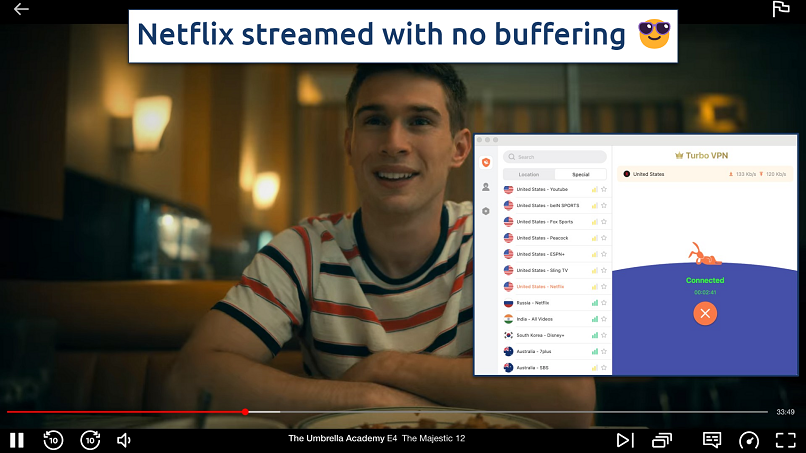The image size is (806, 453).
Task: Open subtitles and audio options
Action: click(712, 440)
